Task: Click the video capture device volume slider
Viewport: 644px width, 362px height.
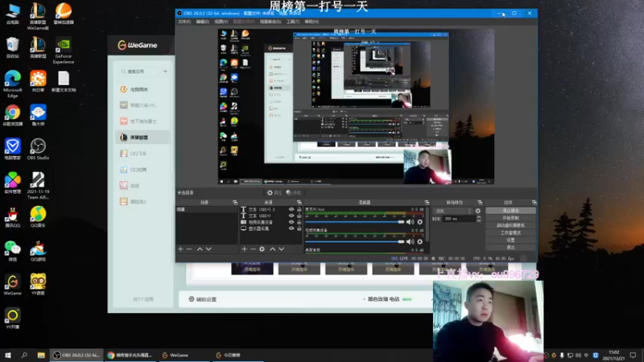Action: (x=355, y=242)
